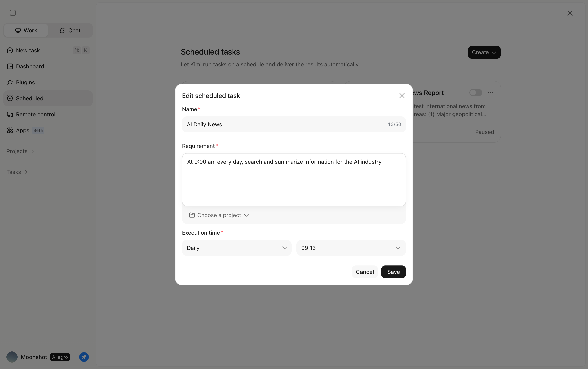The height and width of the screenshot is (369, 588).
Task: Open the Choose a project dropdown
Action: (x=219, y=215)
